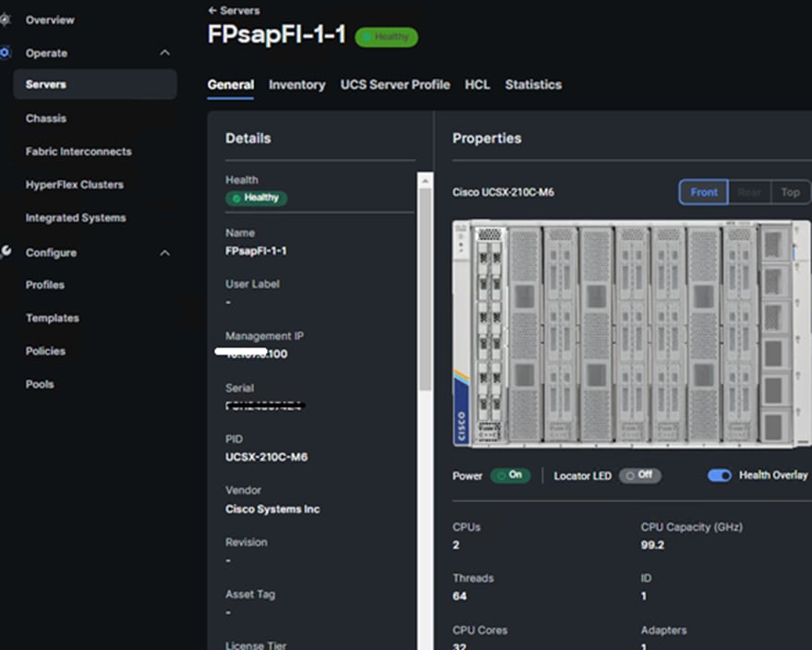Open HyperFlex Clusters
The height and width of the screenshot is (650, 812).
point(75,185)
